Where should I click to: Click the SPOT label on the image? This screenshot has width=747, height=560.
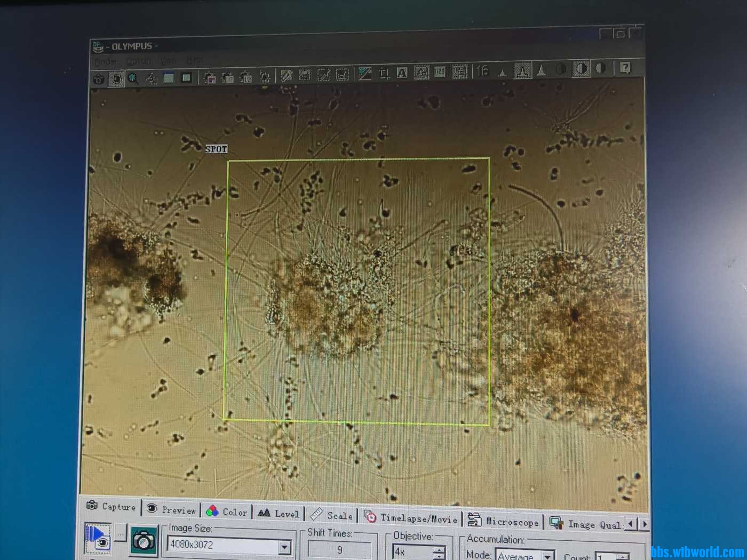[x=216, y=149]
